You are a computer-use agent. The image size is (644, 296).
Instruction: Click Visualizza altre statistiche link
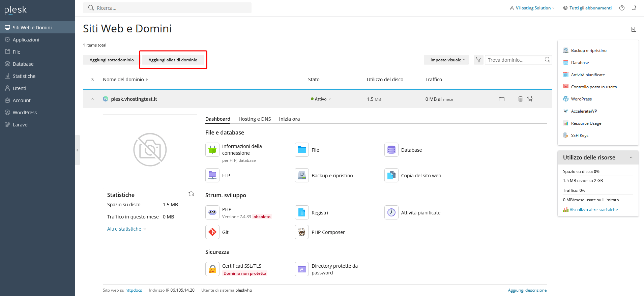pyautogui.click(x=594, y=209)
